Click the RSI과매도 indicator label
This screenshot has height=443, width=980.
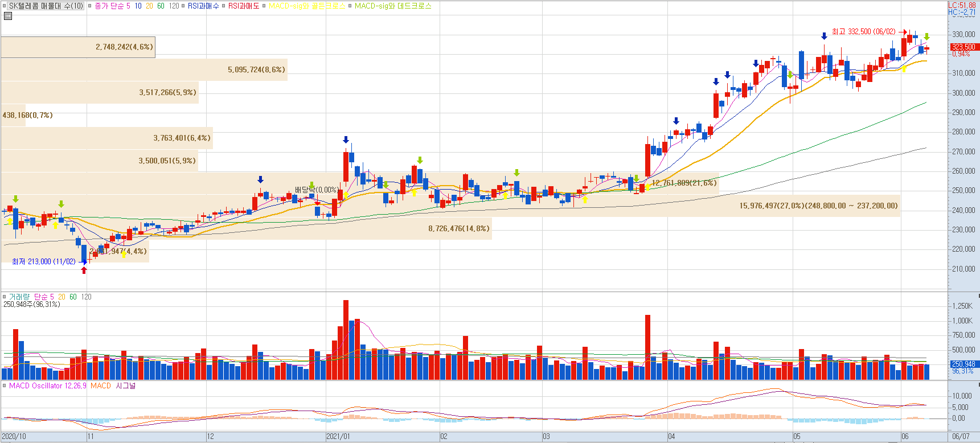(x=244, y=6)
